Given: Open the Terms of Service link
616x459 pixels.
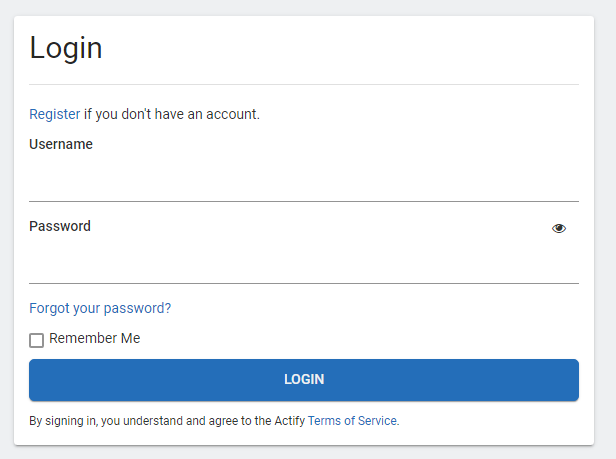Looking at the screenshot, I should point(352,421).
